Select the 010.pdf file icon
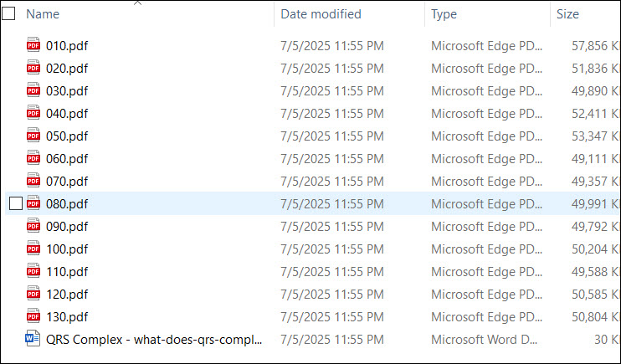 click(x=33, y=44)
